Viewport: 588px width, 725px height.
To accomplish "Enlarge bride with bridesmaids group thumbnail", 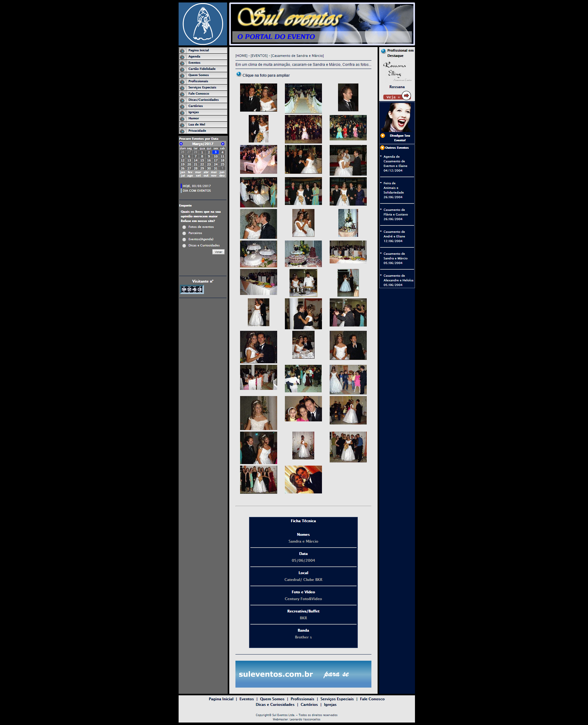I will pyautogui.click(x=258, y=480).
